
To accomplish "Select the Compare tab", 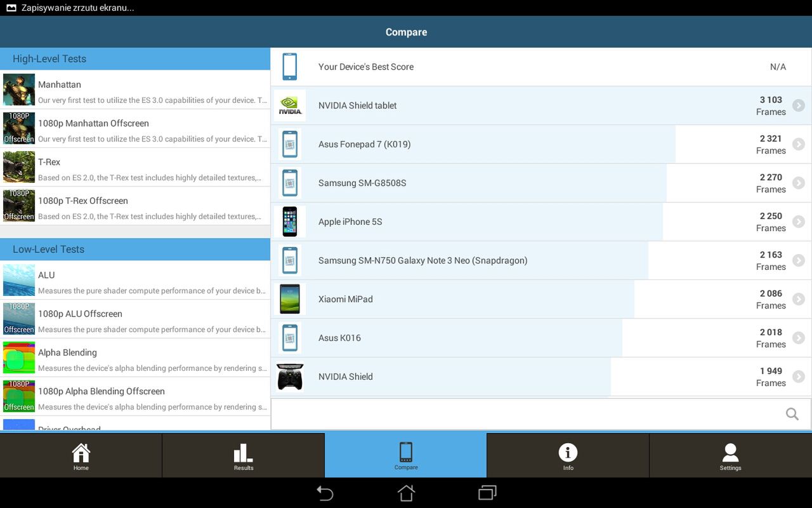I will click(406, 455).
